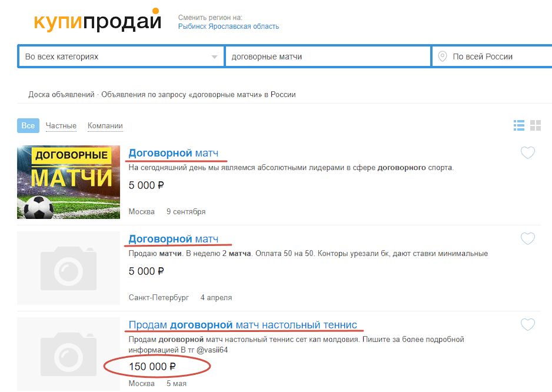Focus the search field with договорные матчи
The image size is (552, 392).
point(328,57)
